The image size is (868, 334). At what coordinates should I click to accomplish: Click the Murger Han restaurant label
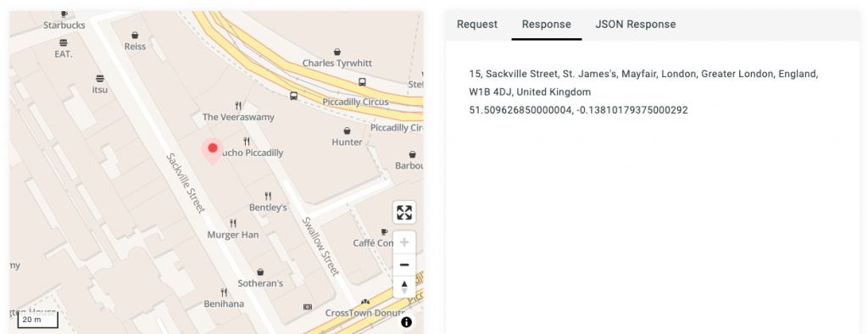tap(233, 235)
